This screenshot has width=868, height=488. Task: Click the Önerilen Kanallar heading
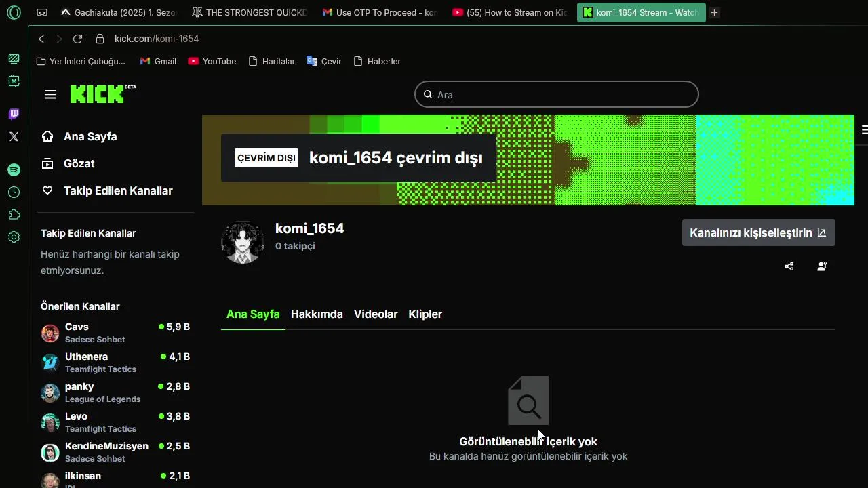coord(80,306)
